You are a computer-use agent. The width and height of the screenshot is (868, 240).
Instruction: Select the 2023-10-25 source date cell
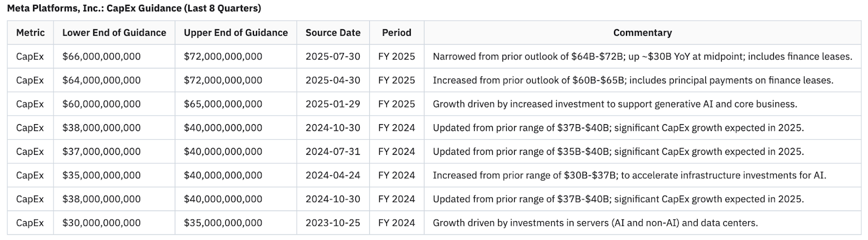click(333, 223)
